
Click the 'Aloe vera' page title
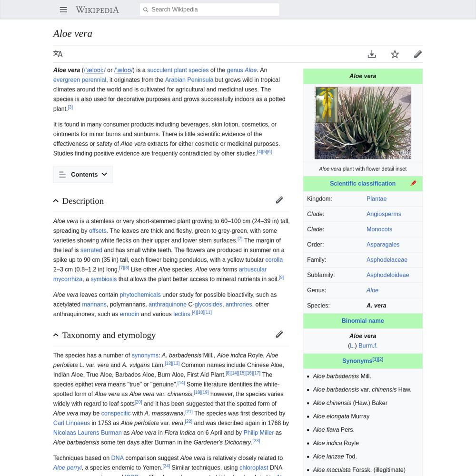pyautogui.click(x=72, y=34)
